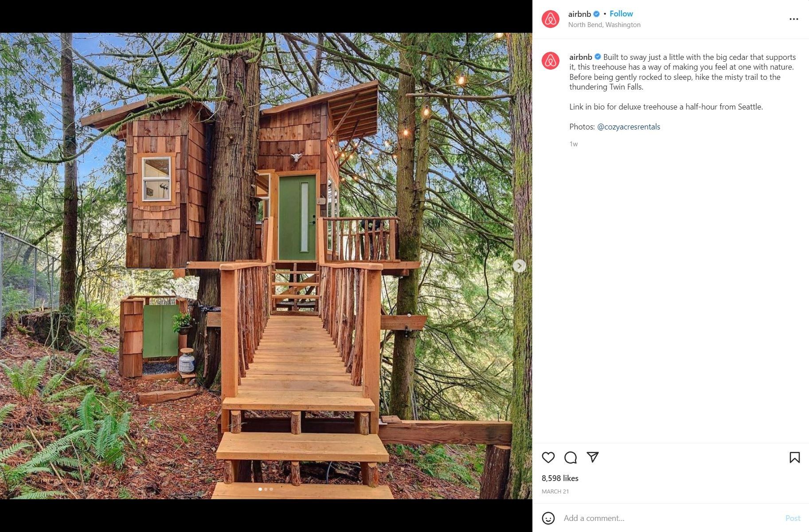
Task: Share post via paper plane icon
Action: click(593, 457)
